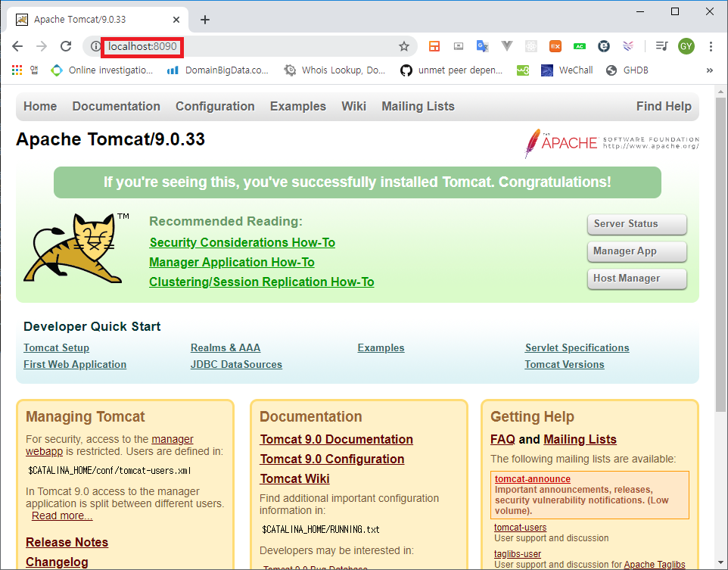Open the React devtools extension icon

pos(531,46)
